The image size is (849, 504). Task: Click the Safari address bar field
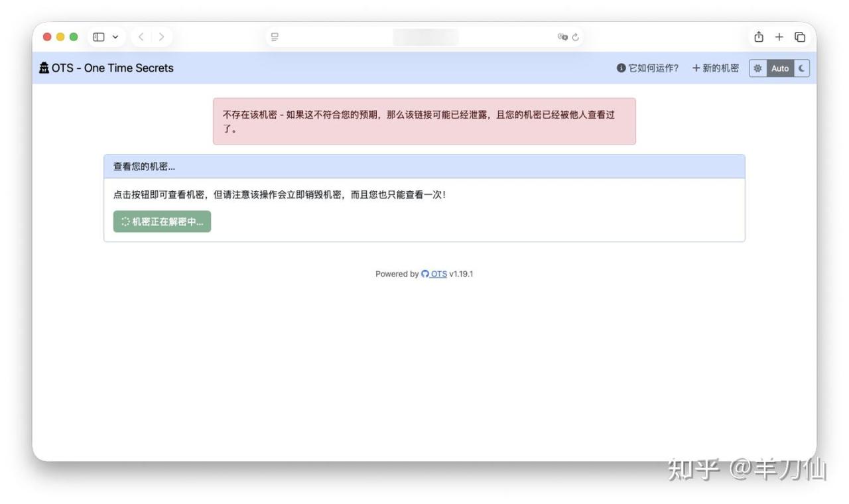pos(425,37)
